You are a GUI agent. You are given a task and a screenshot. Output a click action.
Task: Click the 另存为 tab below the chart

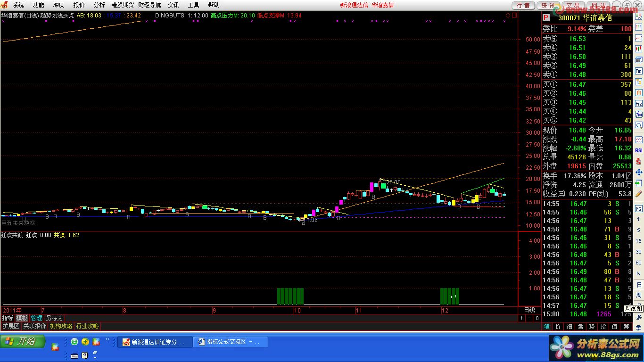pos(54,318)
